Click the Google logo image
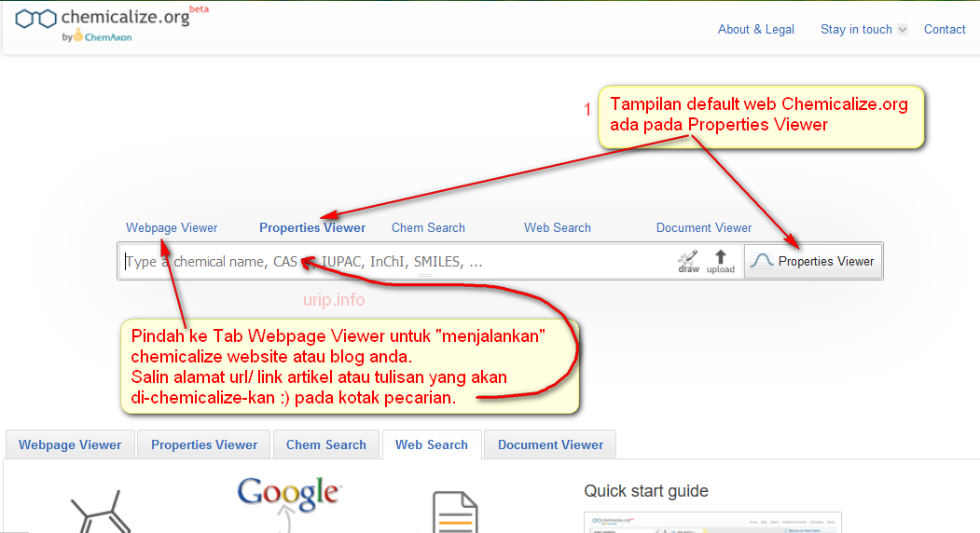 click(x=289, y=492)
